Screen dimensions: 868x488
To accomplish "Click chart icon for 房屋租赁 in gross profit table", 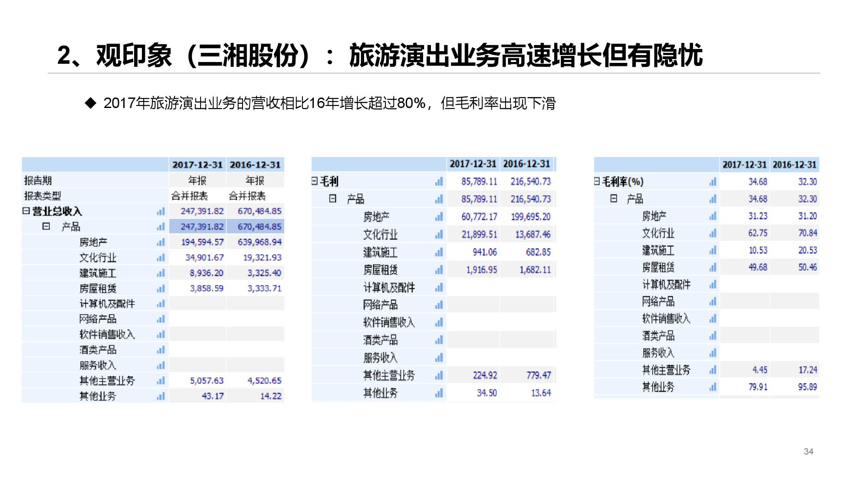I will pyautogui.click(x=439, y=270).
